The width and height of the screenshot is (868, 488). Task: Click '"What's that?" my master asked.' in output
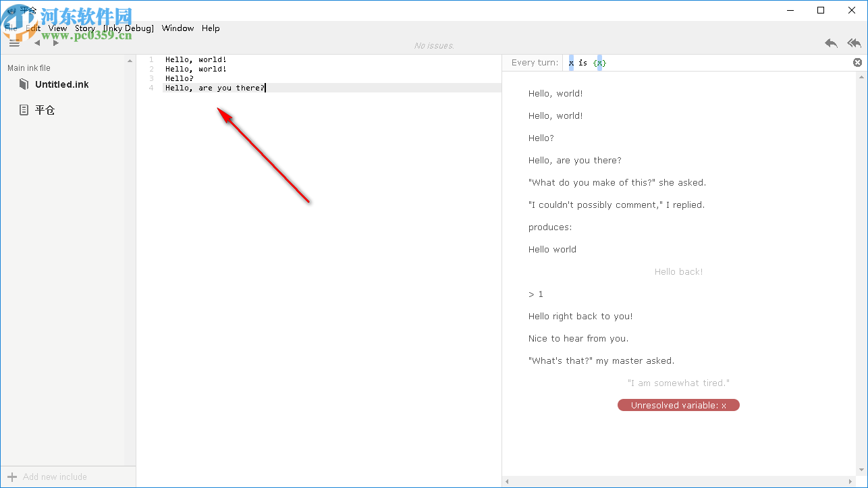click(601, 360)
